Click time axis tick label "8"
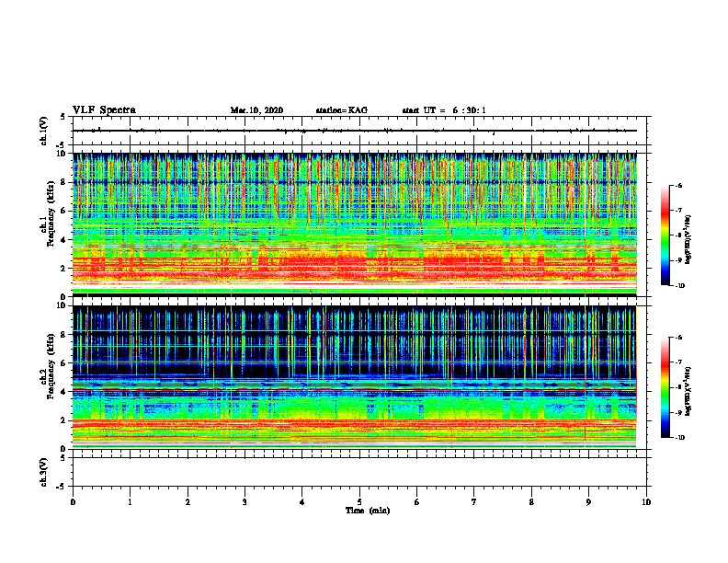The image size is (728, 563). coord(531,502)
